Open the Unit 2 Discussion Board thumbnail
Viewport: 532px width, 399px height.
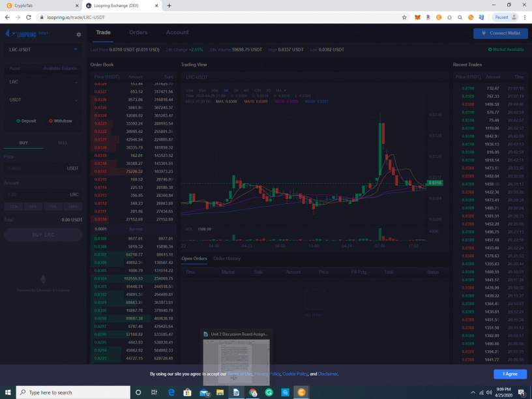237,357
